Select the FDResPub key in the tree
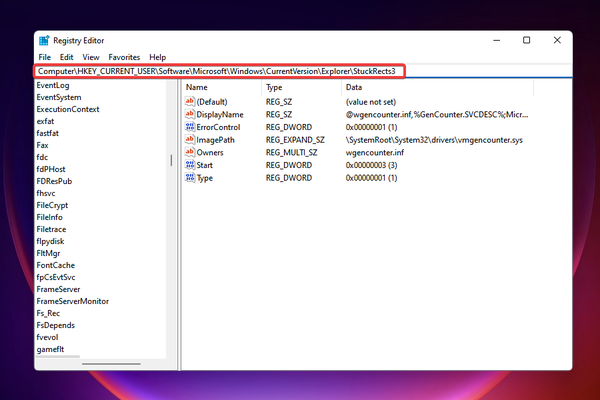 pos(54,181)
